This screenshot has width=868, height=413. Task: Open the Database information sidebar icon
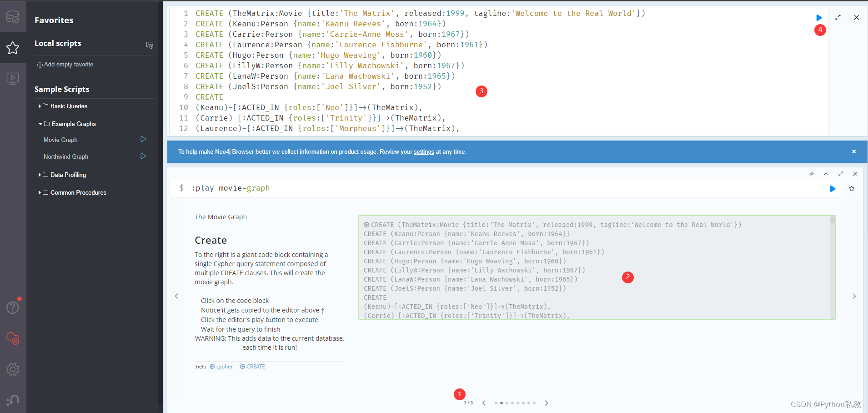click(x=13, y=17)
